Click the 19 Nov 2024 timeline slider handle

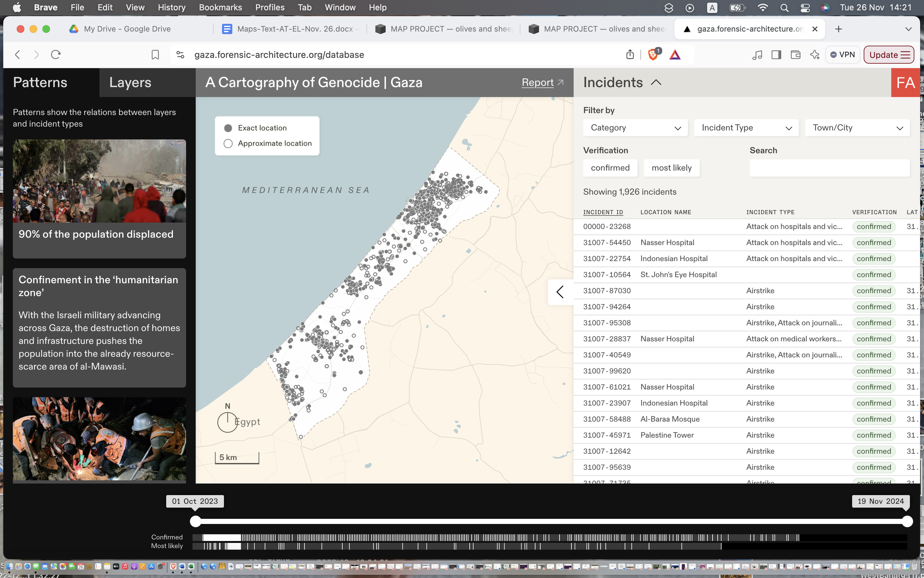[x=907, y=521]
